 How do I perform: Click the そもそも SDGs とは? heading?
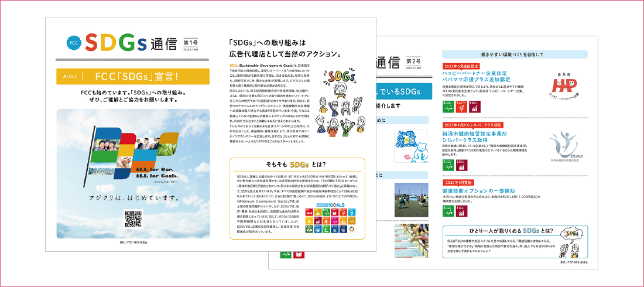pyautogui.click(x=298, y=166)
